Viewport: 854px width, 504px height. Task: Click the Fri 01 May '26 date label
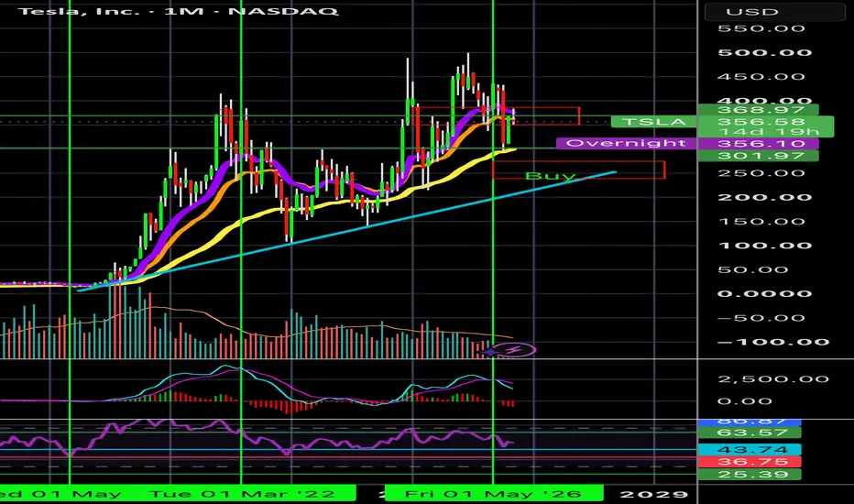click(493, 494)
